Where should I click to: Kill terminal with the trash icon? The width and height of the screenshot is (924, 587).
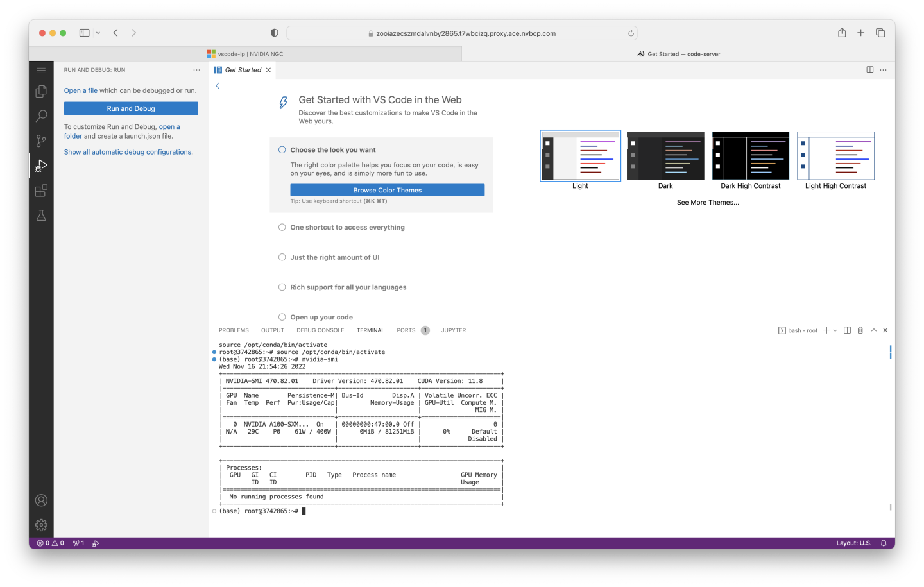pyautogui.click(x=860, y=330)
